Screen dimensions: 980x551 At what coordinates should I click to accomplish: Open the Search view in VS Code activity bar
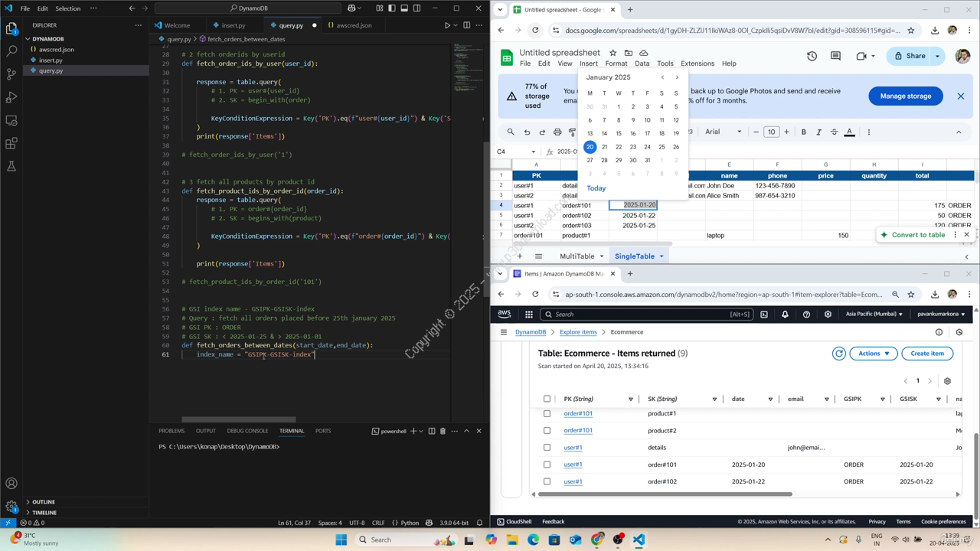(11, 51)
